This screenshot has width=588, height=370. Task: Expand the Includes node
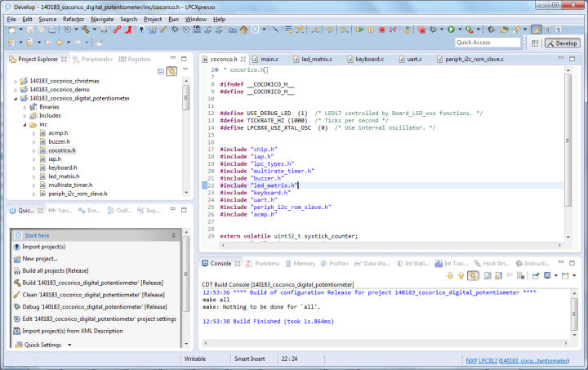(24, 116)
